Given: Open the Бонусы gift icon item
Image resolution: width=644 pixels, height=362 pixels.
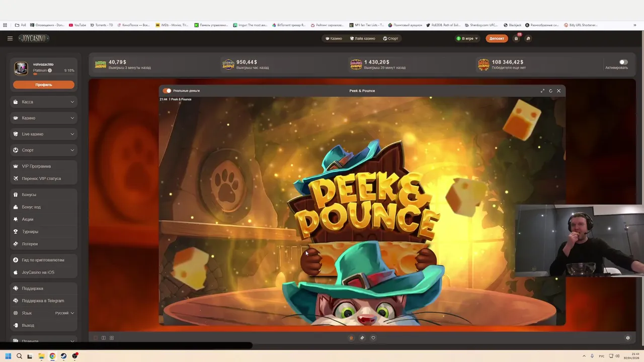Looking at the screenshot, I should click(x=44, y=195).
